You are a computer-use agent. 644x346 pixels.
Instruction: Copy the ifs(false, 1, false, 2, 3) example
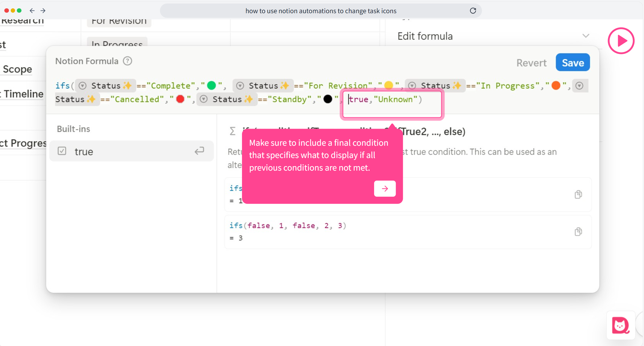(x=578, y=231)
